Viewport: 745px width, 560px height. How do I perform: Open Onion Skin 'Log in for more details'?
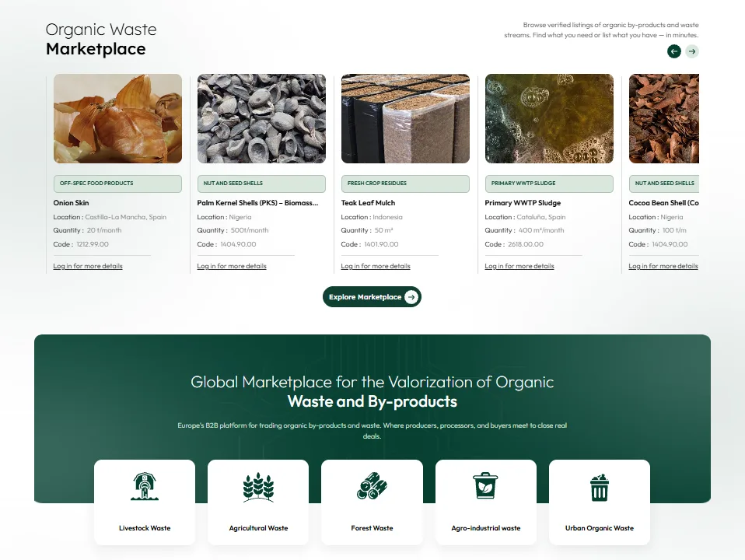point(88,266)
